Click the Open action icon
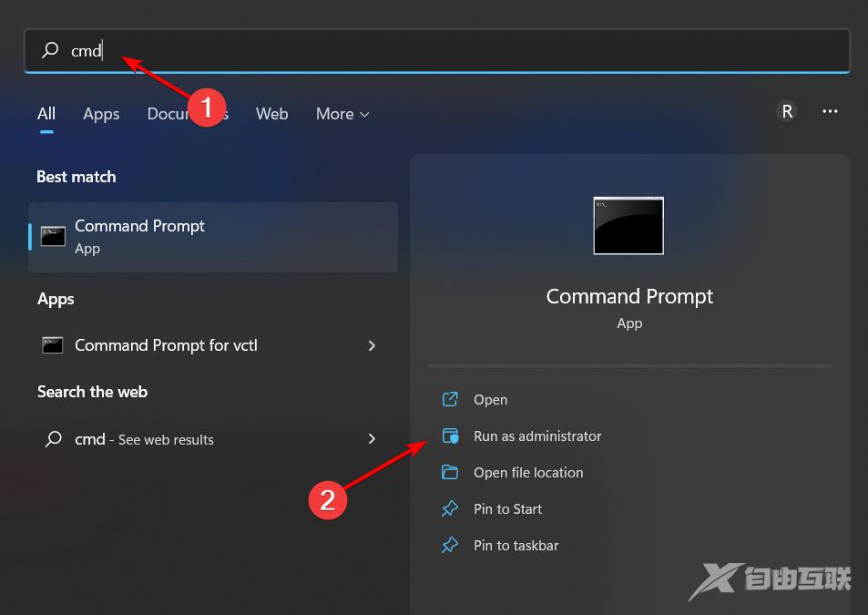This screenshot has width=868, height=615. tap(450, 399)
